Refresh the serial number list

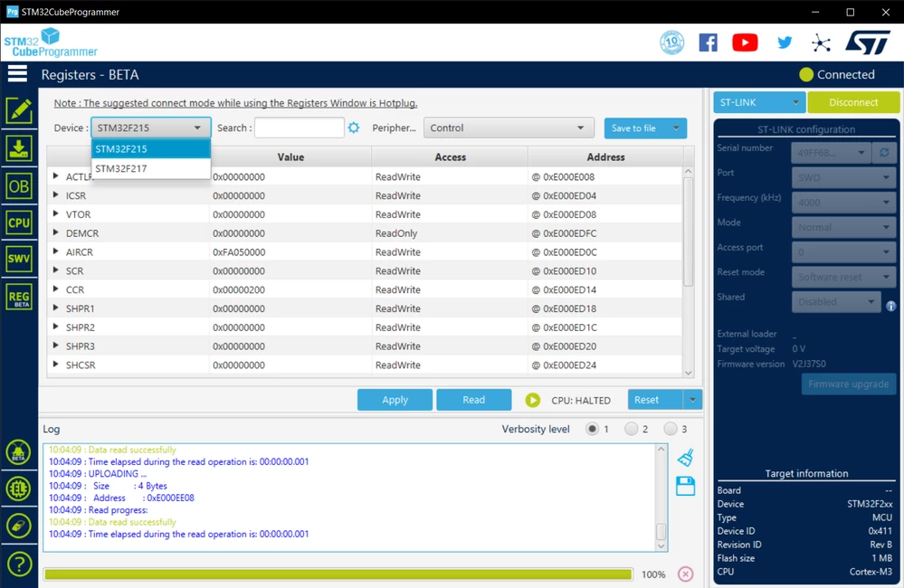click(884, 153)
